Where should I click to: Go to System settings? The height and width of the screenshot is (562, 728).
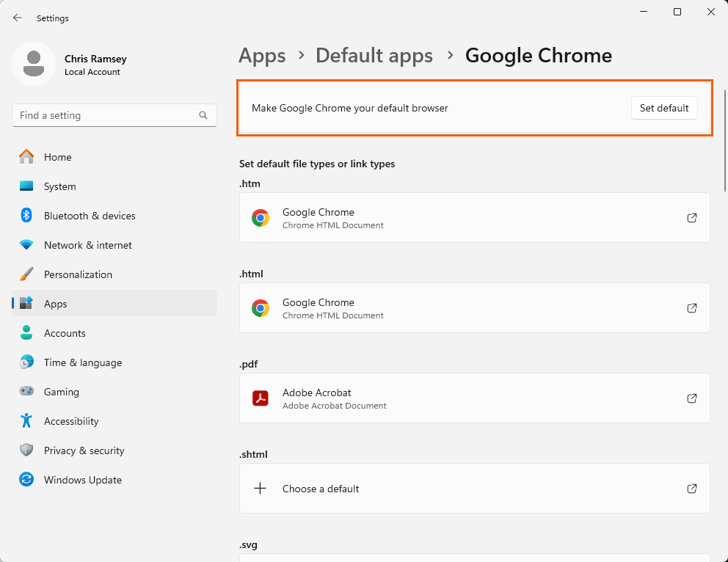(x=114, y=186)
